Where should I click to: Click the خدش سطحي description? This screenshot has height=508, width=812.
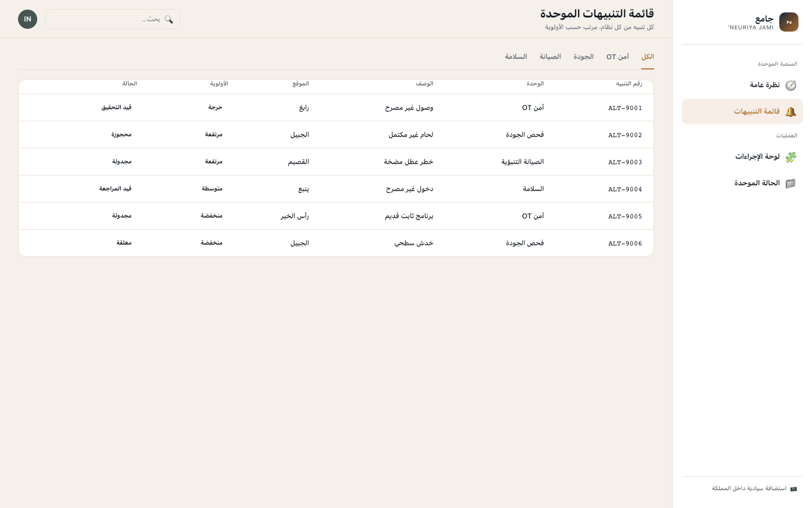pos(414,243)
